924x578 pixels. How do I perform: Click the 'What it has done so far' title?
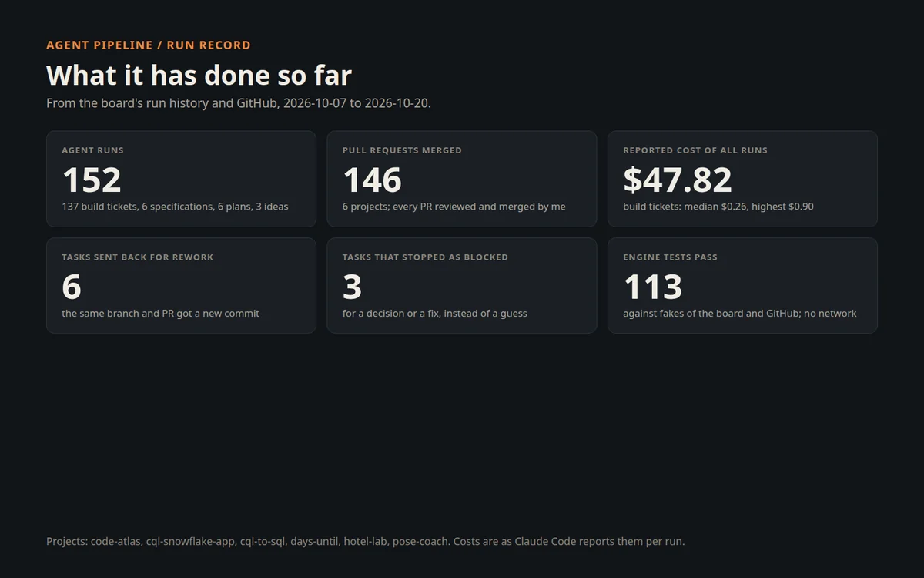point(199,76)
